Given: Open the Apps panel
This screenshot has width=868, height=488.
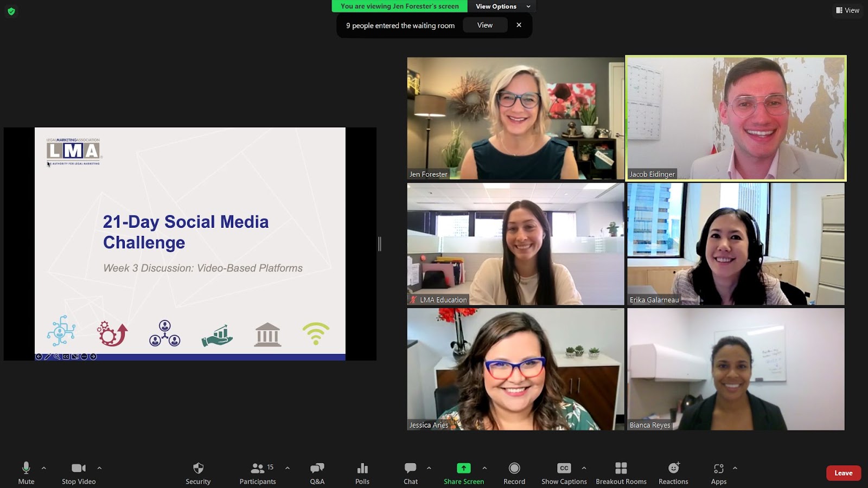Looking at the screenshot, I should point(719,473).
